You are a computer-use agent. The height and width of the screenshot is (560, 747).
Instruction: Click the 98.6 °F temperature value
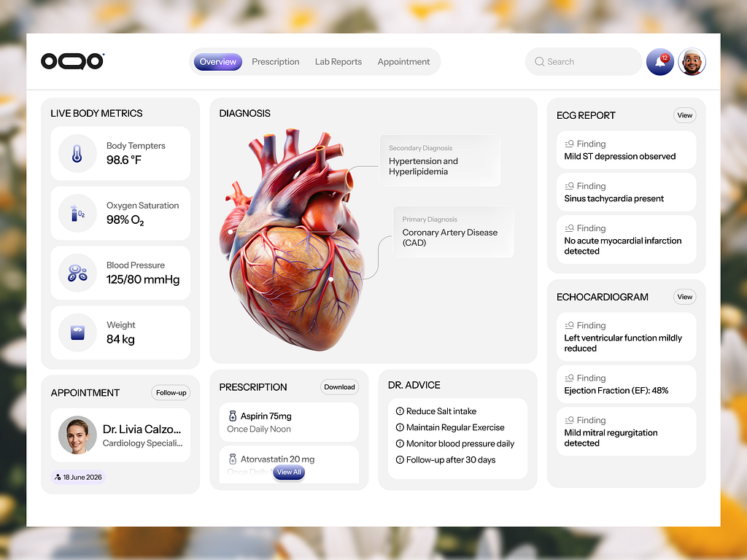[124, 160]
